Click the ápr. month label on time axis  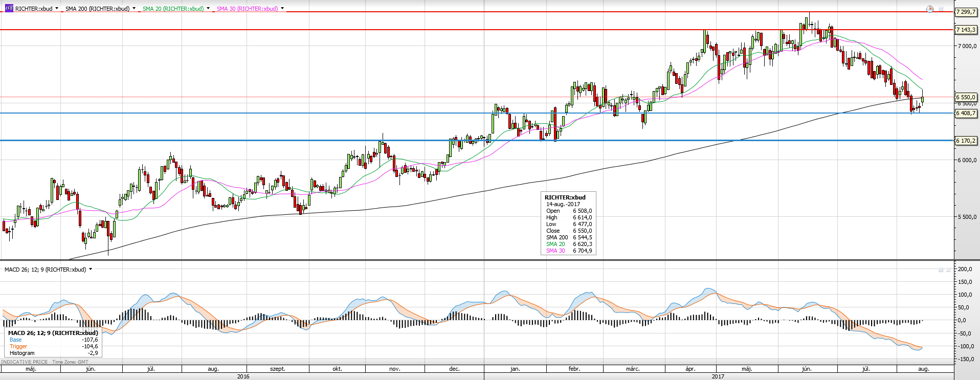(690, 369)
